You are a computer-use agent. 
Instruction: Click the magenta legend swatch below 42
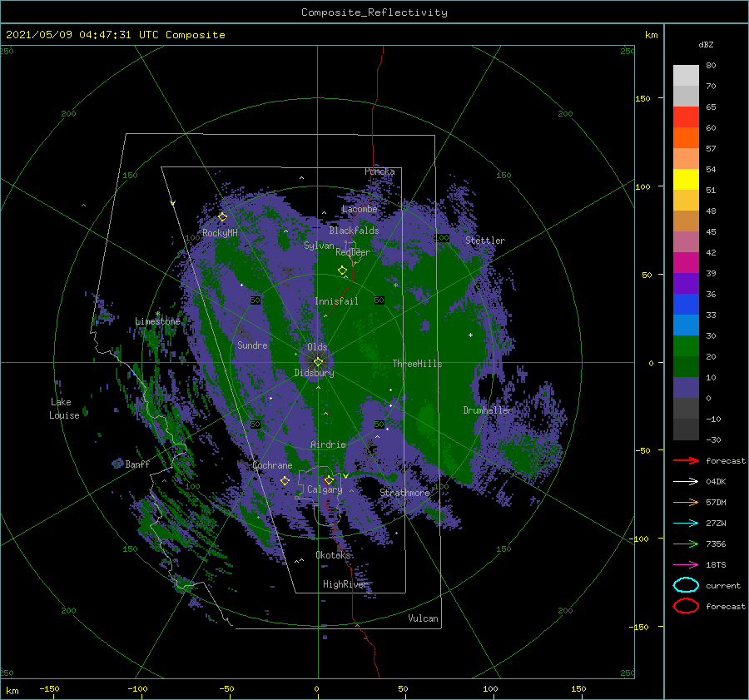click(x=686, y=263)
